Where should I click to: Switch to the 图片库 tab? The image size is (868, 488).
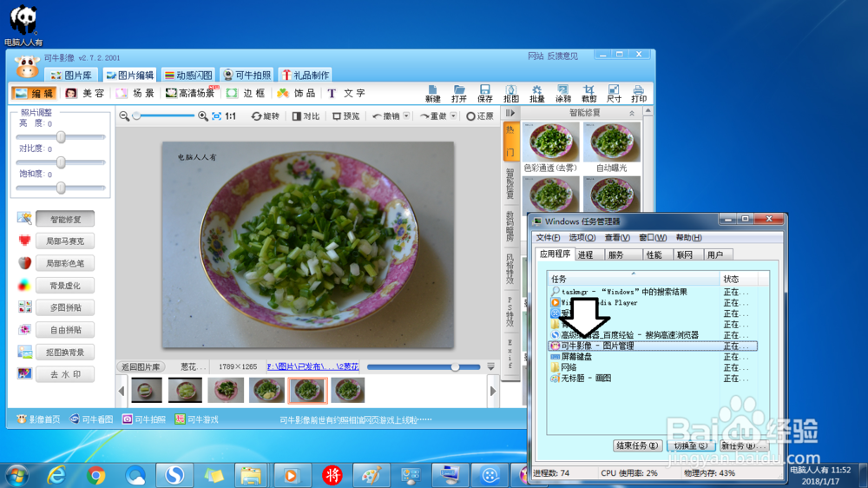tap(71, 76)
